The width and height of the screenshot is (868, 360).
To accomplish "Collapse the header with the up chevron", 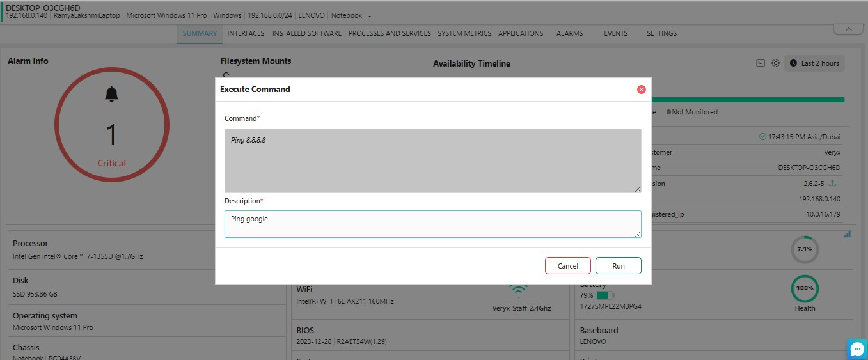I will (849, 29).
